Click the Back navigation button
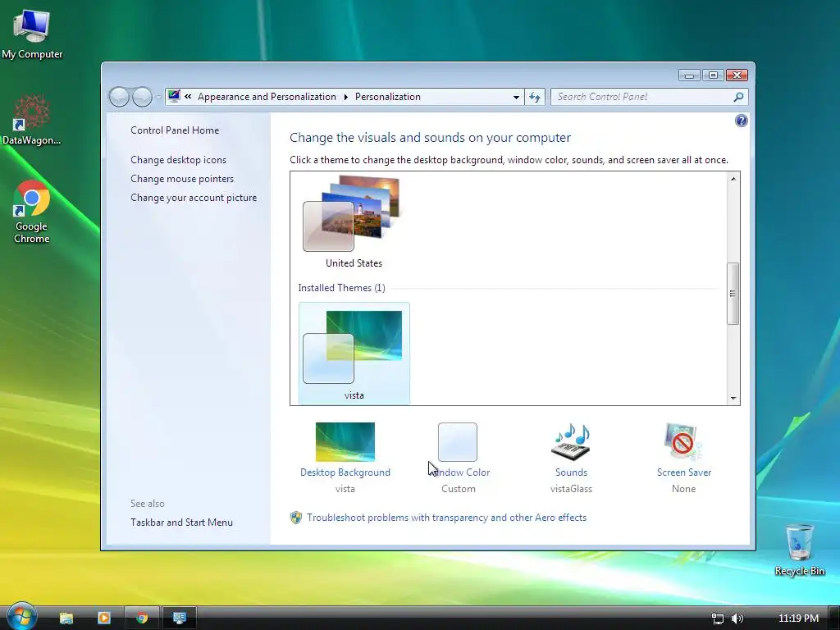This screenshot has width=840, height=630. pyautogui.click(x=119, y=97)
